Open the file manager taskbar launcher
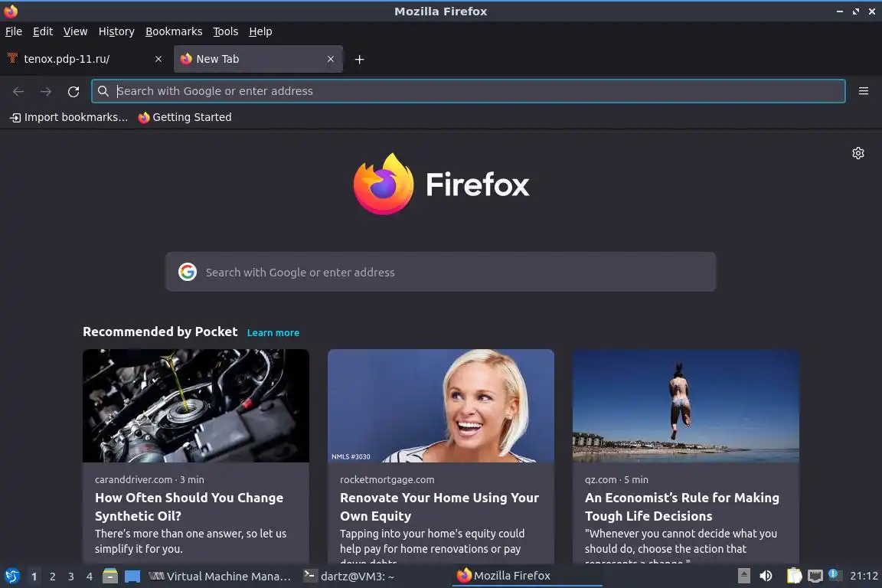The height and width of the screenshot is (588, 882). coord(110,577)
